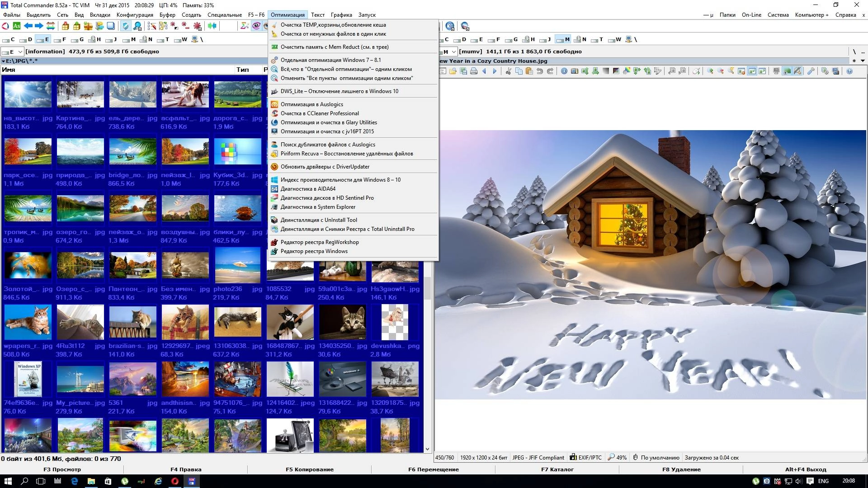Open the Windows Start menu
Image resolution: width=868 pixels, height=488 pixels.
coord(8,481)
